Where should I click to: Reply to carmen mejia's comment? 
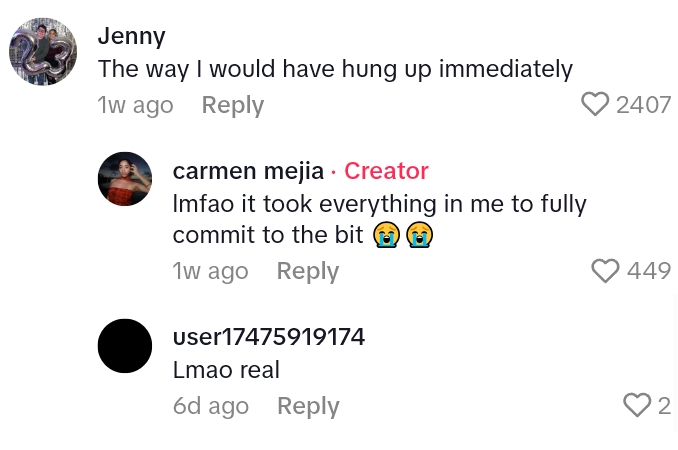click(307, 271)
